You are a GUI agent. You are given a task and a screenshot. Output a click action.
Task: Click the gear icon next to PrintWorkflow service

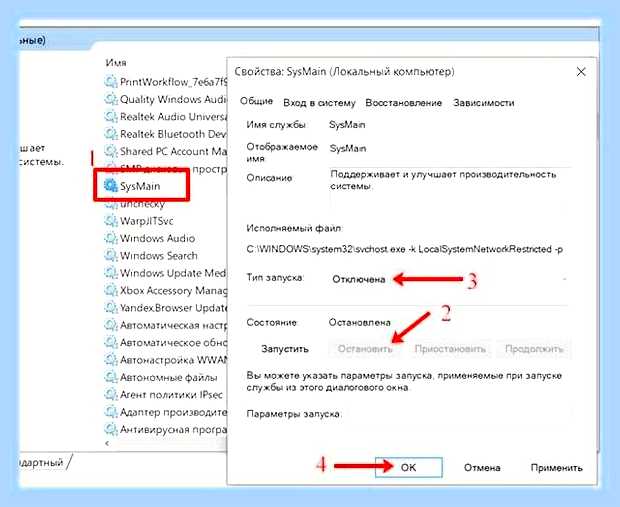(x=111, y=82)
